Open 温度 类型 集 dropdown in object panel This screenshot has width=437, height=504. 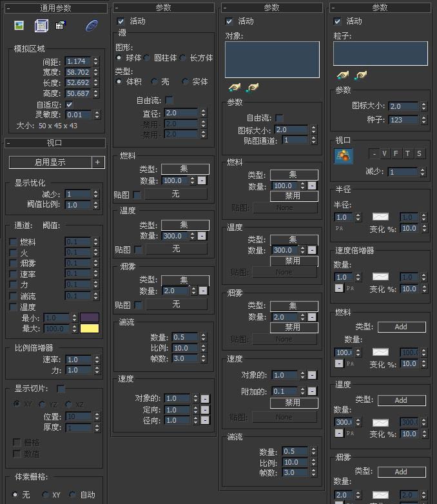[x=294, y=240]
